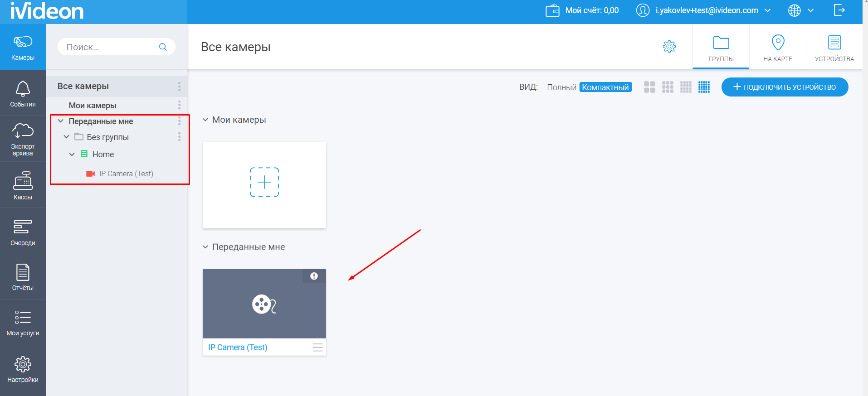This screenshot has height=396, width=868.
Task: Collapse Переданные мне section in main area
Action: tap(205, 247)
